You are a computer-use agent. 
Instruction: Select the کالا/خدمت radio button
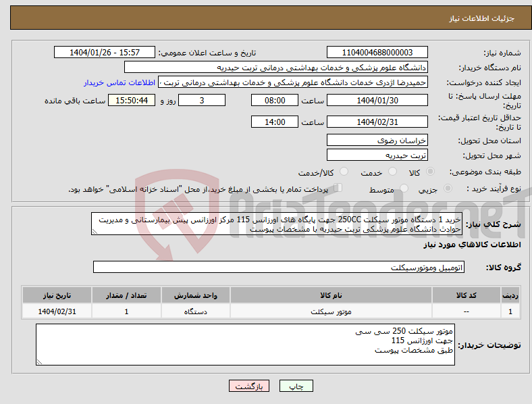344,172
